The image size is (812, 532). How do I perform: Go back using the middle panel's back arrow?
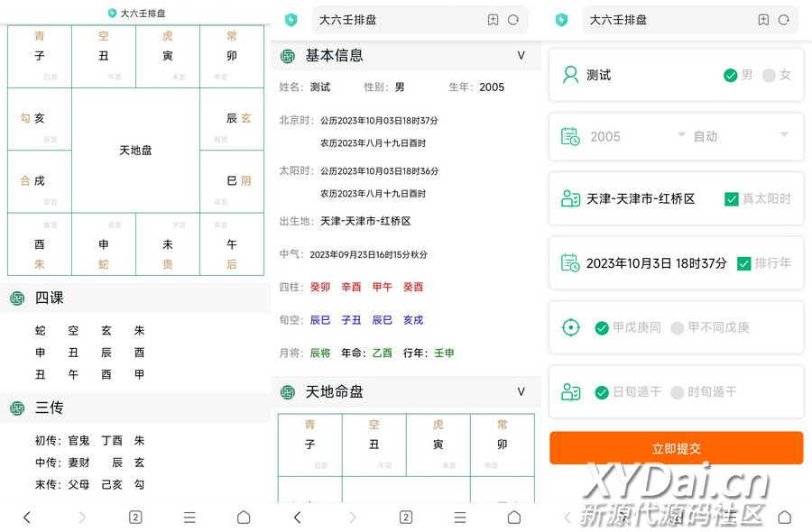[x=298, y=517]
